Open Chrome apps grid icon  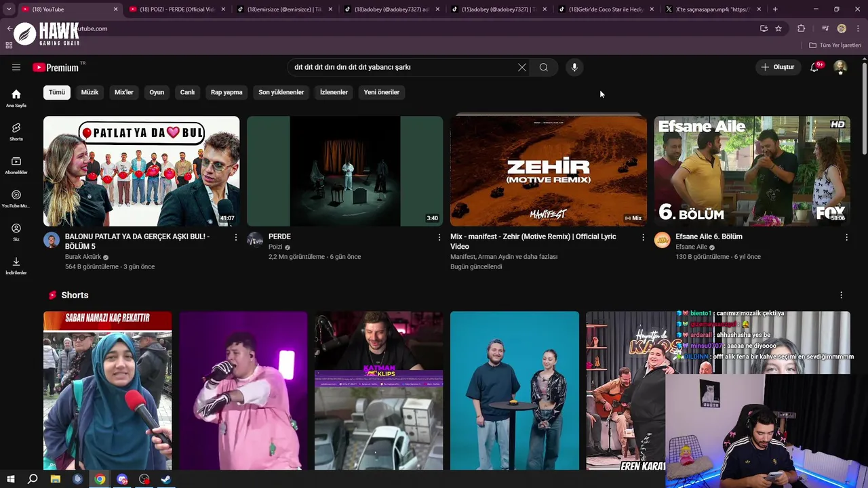9,45
